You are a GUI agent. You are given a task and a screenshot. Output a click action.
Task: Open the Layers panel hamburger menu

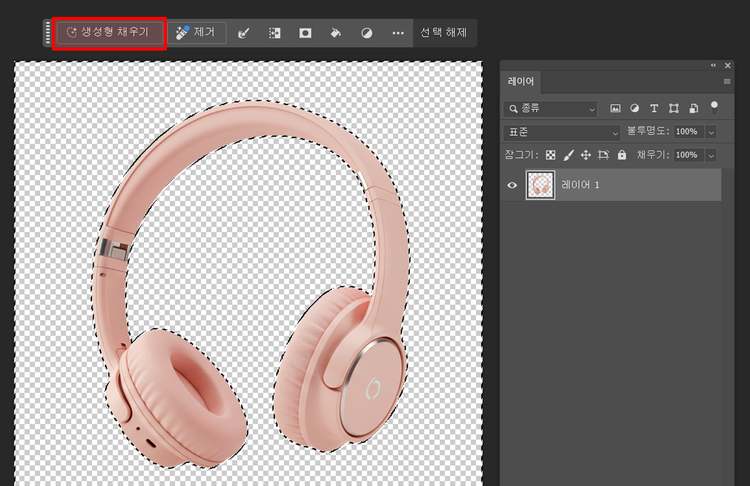tap(727, 82)
